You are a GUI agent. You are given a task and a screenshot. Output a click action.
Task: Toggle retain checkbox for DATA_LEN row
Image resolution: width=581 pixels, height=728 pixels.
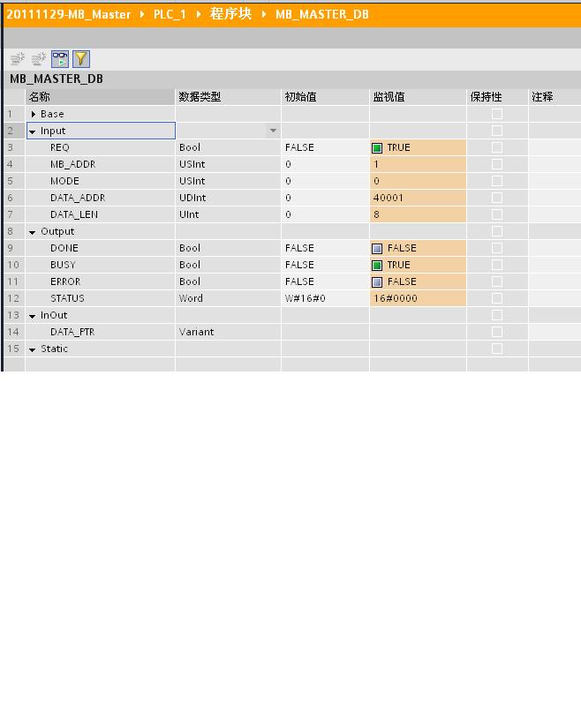[x=497, y=214]
